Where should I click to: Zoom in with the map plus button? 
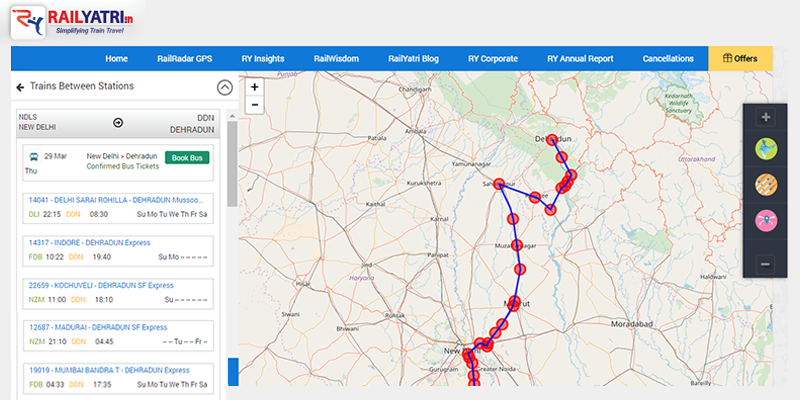[255, 87]
